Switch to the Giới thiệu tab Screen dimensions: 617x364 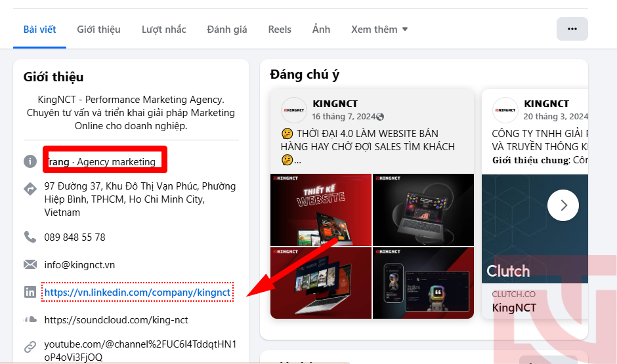98,30
